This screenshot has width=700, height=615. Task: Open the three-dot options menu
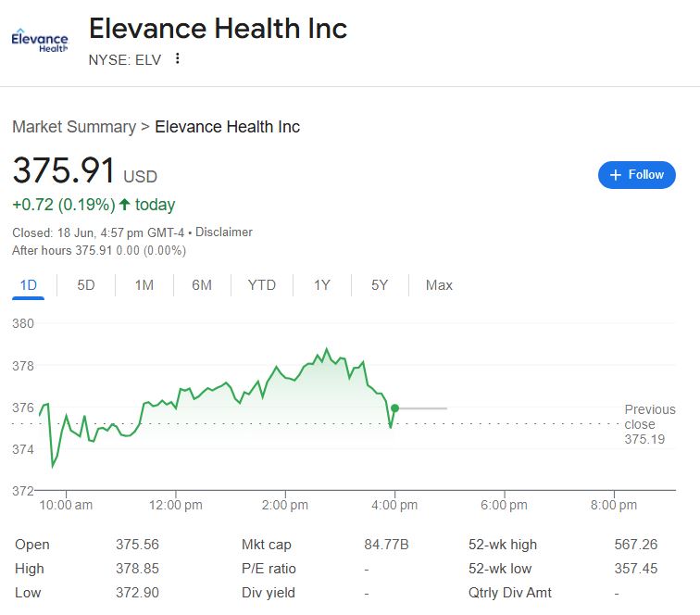[178, 58]
